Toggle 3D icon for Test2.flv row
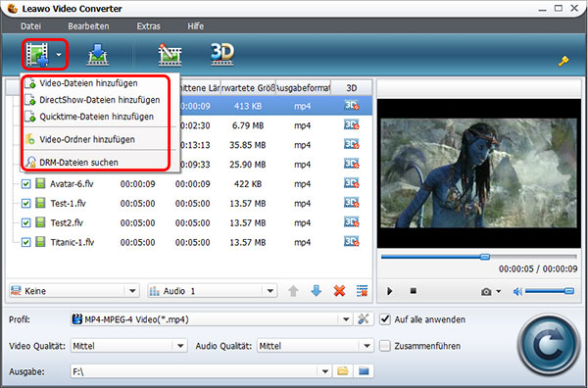Image resolution: width=588 pixels, height=388 pixels. point(352,222)
